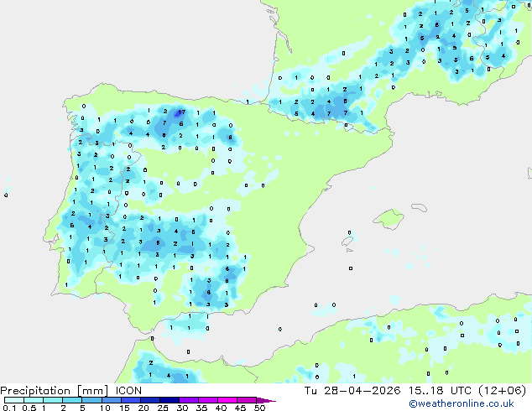Select the legend swatch between 0.5 and 1
Screen dimensions: 532x411
point(34,400)
